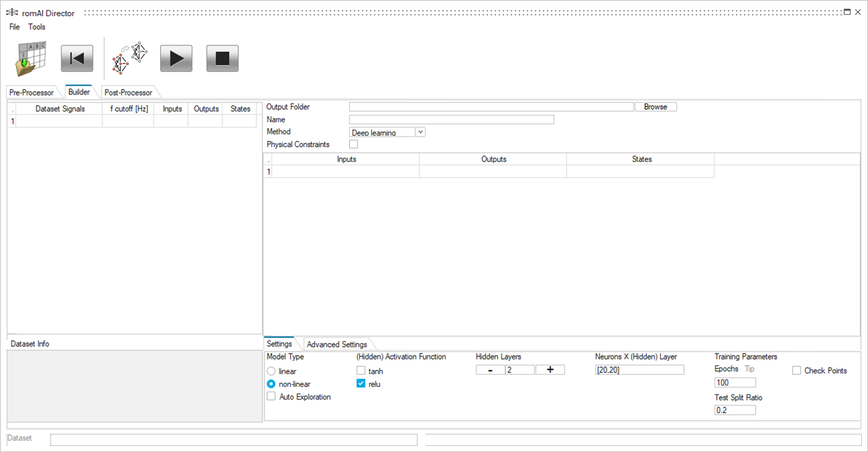Image resolution: width=868 pixels, height=452 pixels.
Task: Open the Advanced Settings tab
Action: click(x=337, y=344)
